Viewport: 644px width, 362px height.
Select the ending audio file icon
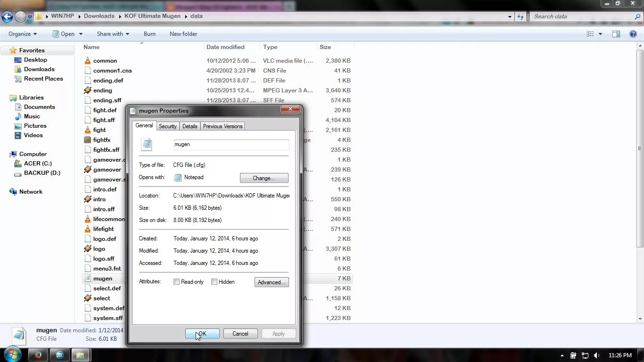[x=87, y=90]
